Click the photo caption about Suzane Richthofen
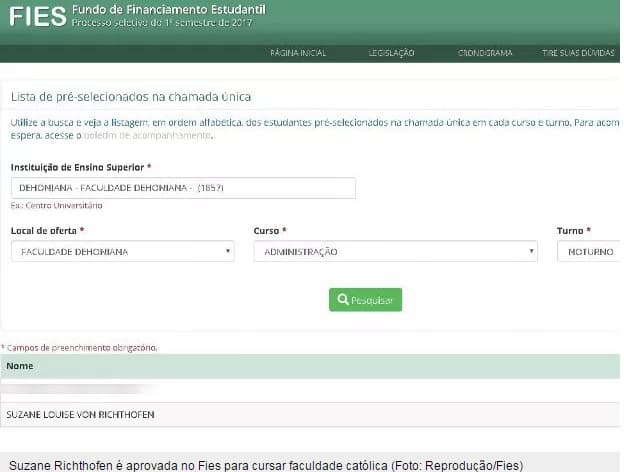The image size is (624, 472). point(266,466)
